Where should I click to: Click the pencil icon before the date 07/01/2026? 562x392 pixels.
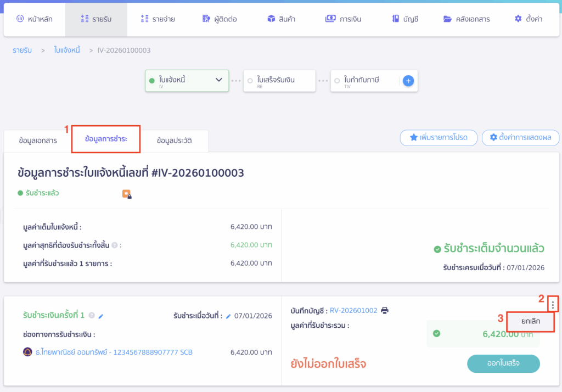[x=228, y=316]
